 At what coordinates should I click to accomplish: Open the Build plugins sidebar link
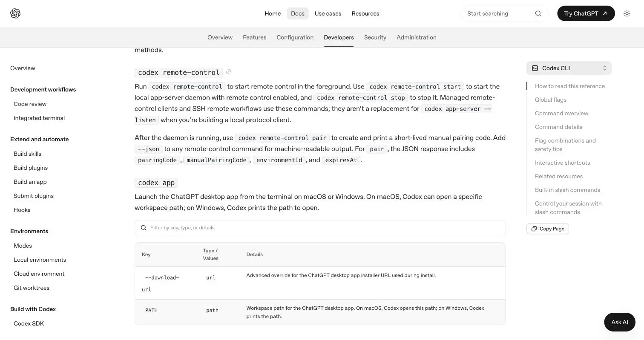[x=31, y=168]
